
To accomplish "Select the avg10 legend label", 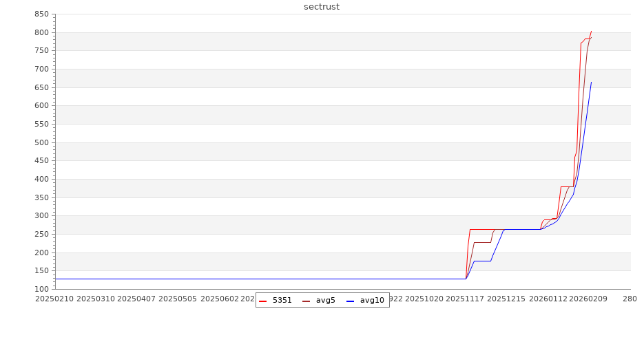I will [x=372, y=301].
